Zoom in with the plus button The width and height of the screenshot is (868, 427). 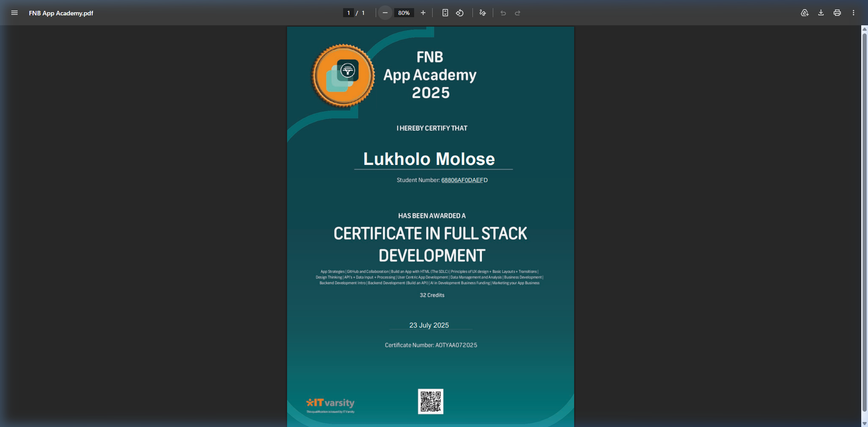(423, 13)
